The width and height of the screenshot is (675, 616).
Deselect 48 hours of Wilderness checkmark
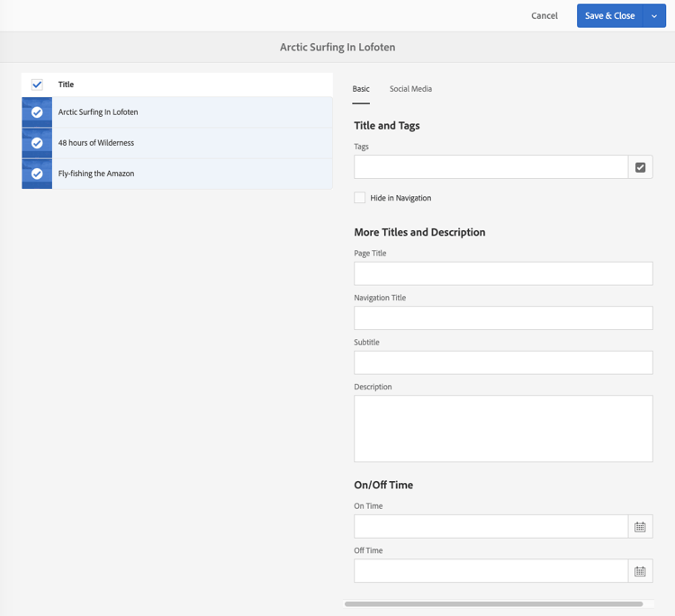point(37,143)
